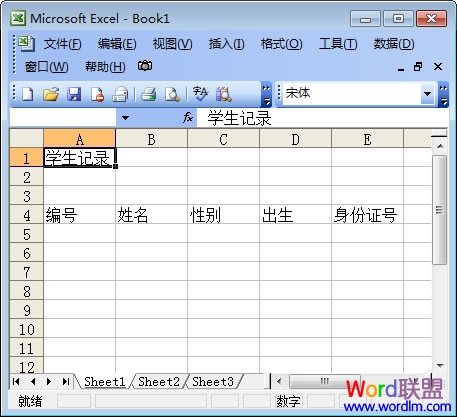
Task: Switch to the Sheet2 tab
Action: (x=159, y=382)
